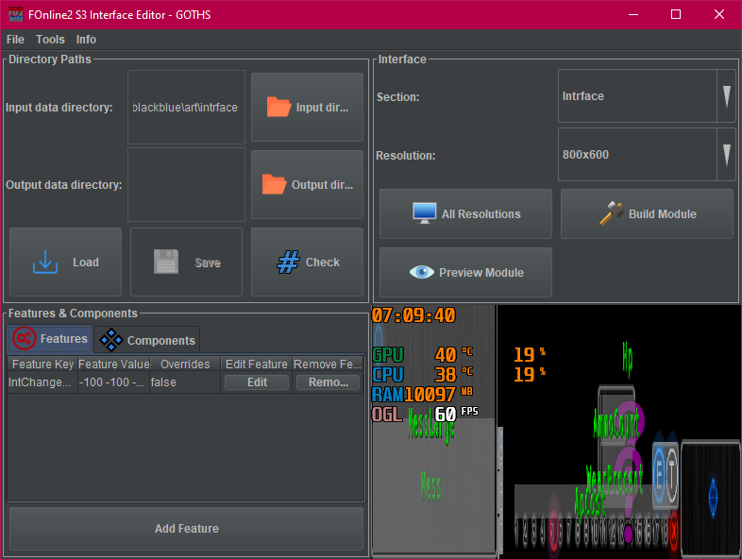The image size is (742, 560).
Task: Open the File menu
Action: tap(15, 40)
